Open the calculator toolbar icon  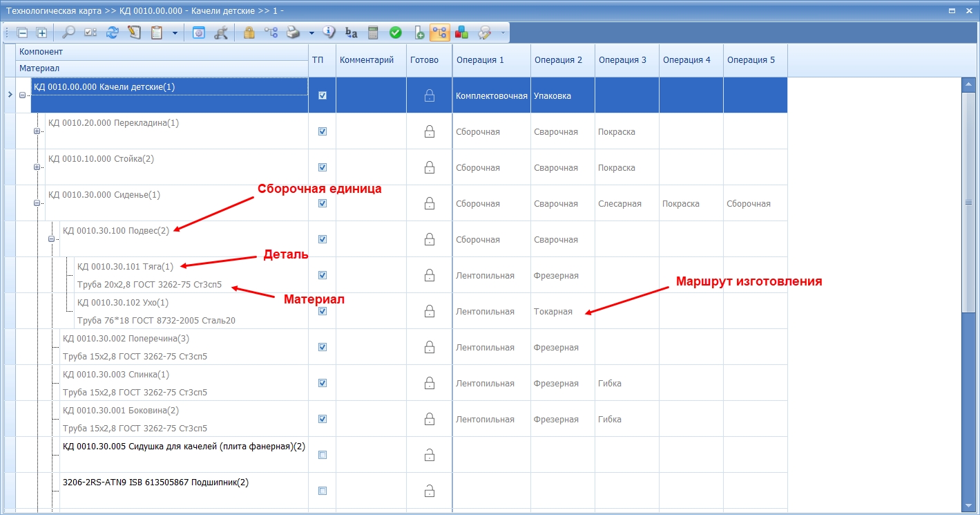[373, 32]
